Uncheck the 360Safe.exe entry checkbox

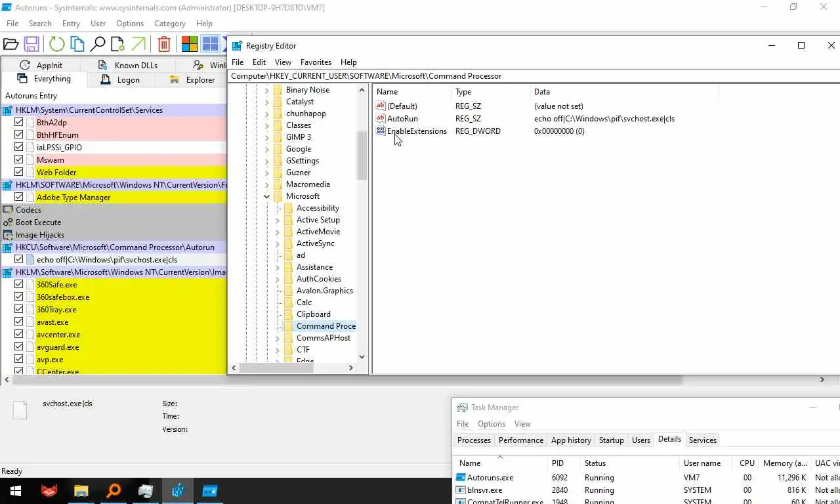click(x=18, y=285)
